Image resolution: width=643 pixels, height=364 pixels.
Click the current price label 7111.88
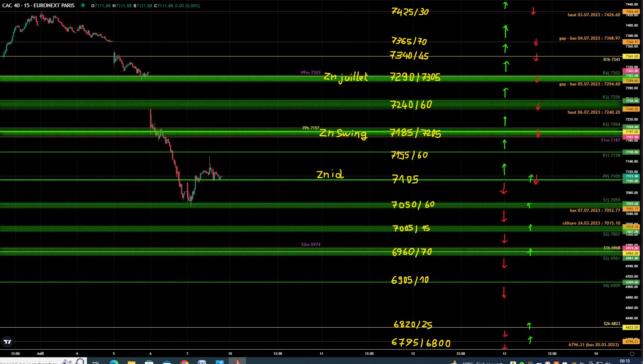tap(632, 176)
